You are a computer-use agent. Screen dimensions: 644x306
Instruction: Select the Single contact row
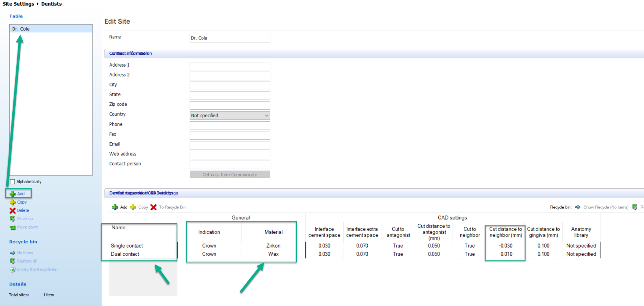pyautogui.click(x=127, y=246)
